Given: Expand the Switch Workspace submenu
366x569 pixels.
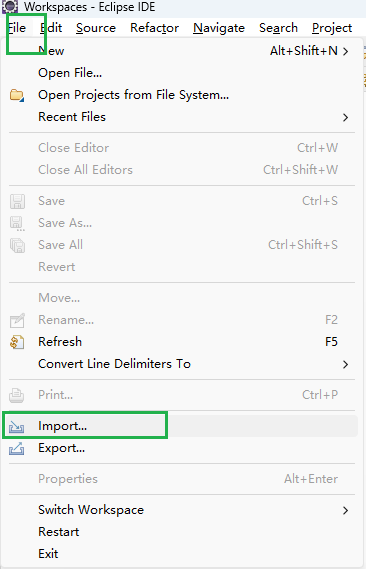Looking at the screenshot, I should [182, 510].
